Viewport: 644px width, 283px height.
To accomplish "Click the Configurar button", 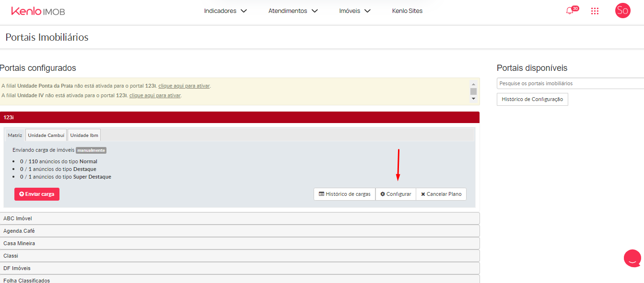I will tap(396, 194).
